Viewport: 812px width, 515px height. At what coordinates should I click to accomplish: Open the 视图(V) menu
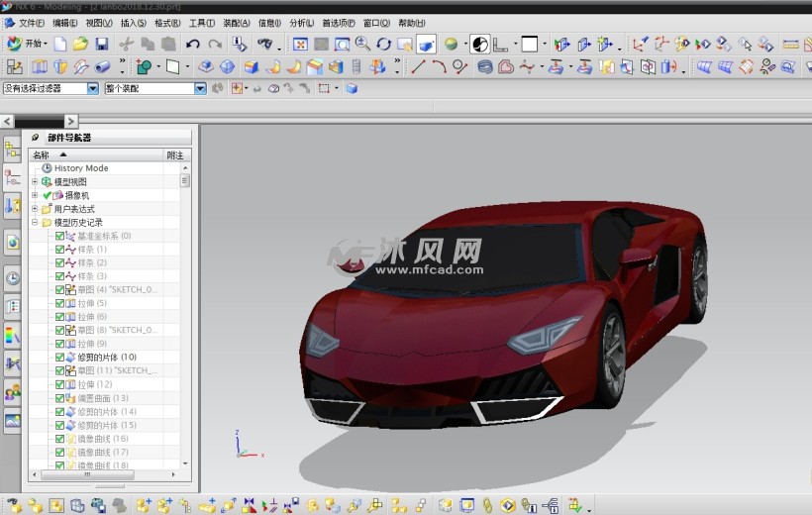click(x=99, y=23)
